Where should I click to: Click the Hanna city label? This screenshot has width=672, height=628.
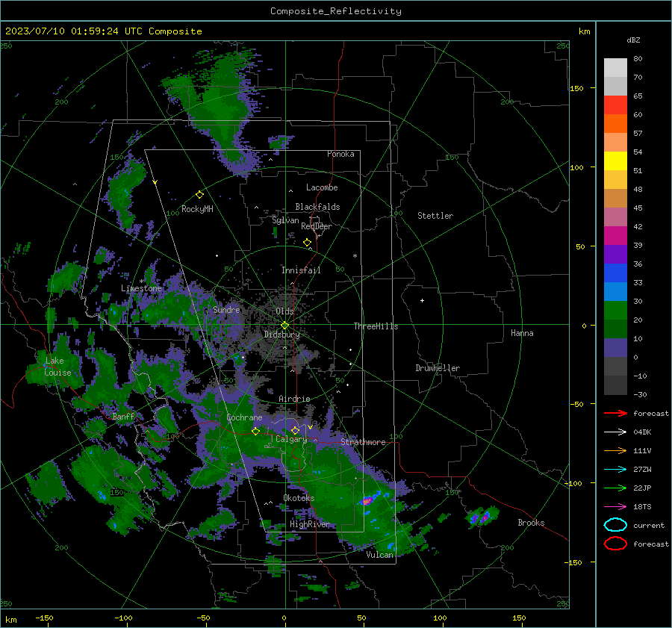point(522,333)
